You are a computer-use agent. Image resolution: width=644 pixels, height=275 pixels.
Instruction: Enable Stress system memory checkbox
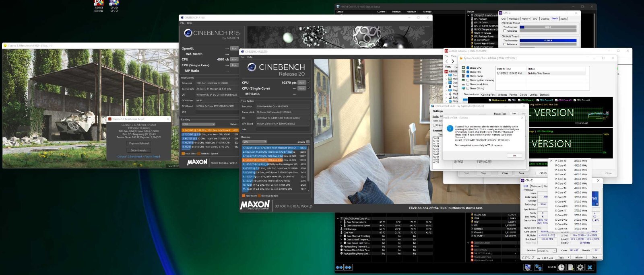(468, 80)
